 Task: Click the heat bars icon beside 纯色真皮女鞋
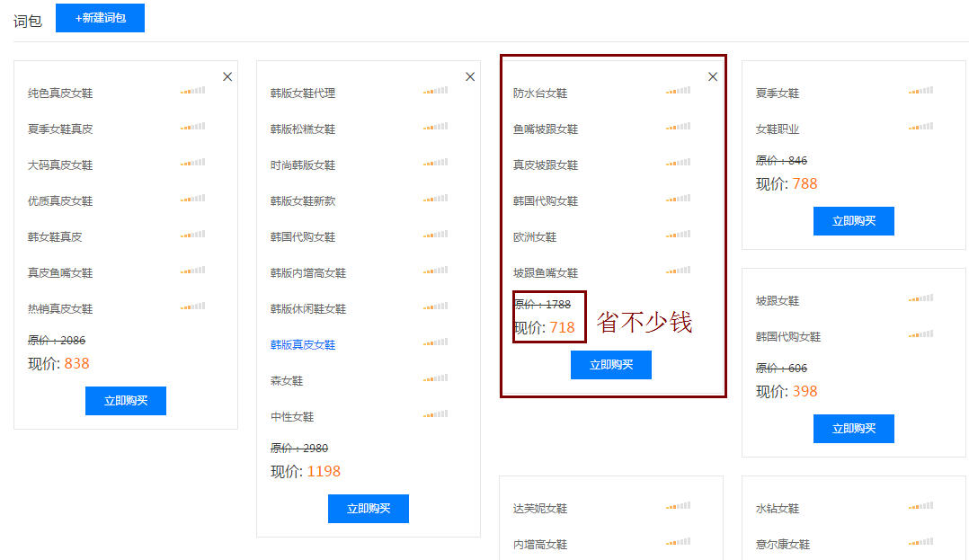click(192, 91)
